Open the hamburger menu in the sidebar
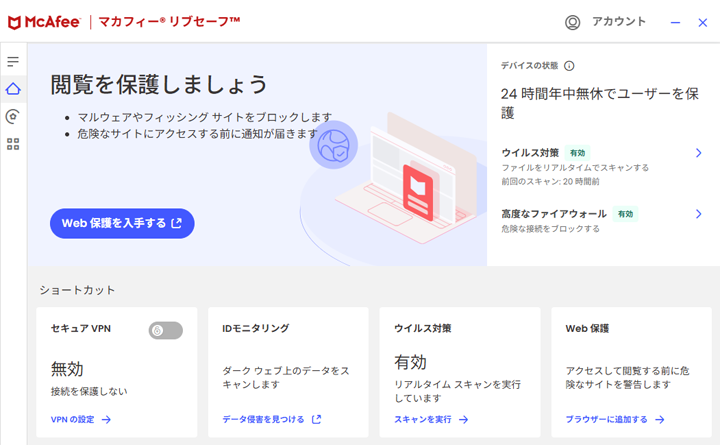Image resolution: width=720 pixels, height=445 pixels. [x=13, y=62]
